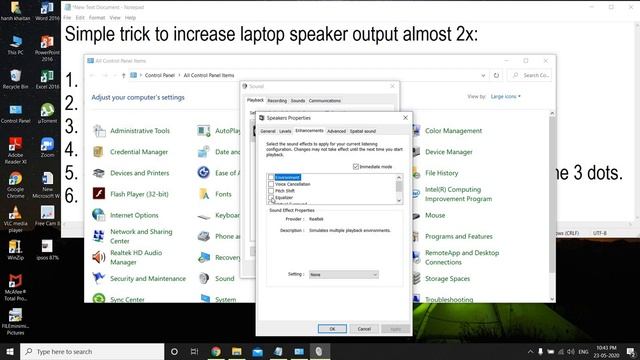Image resolution: width=640 pixels, height=360 pixels.
Task: Open AutoPlay icon in Control Panel
Action: (x=204, y=131)
